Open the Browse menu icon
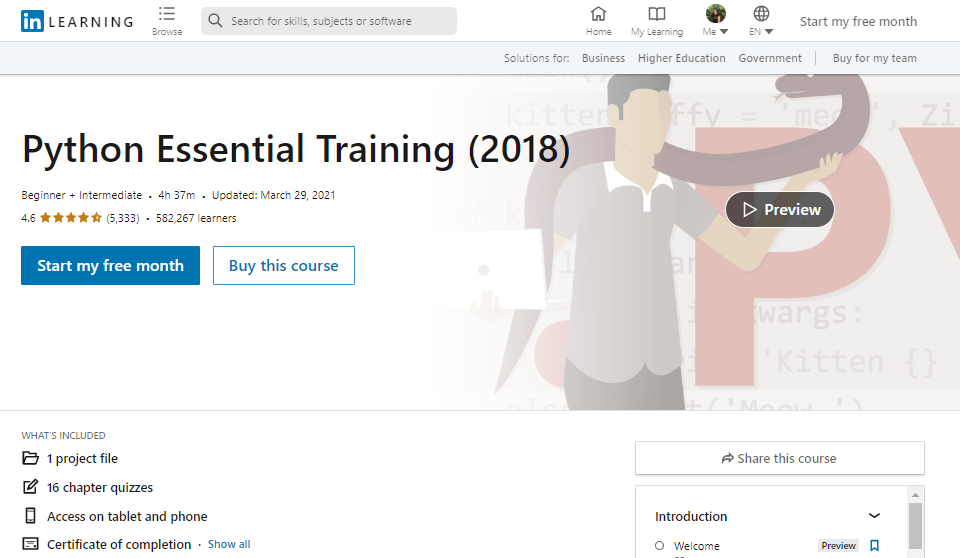960x558 pixels. 167,14
